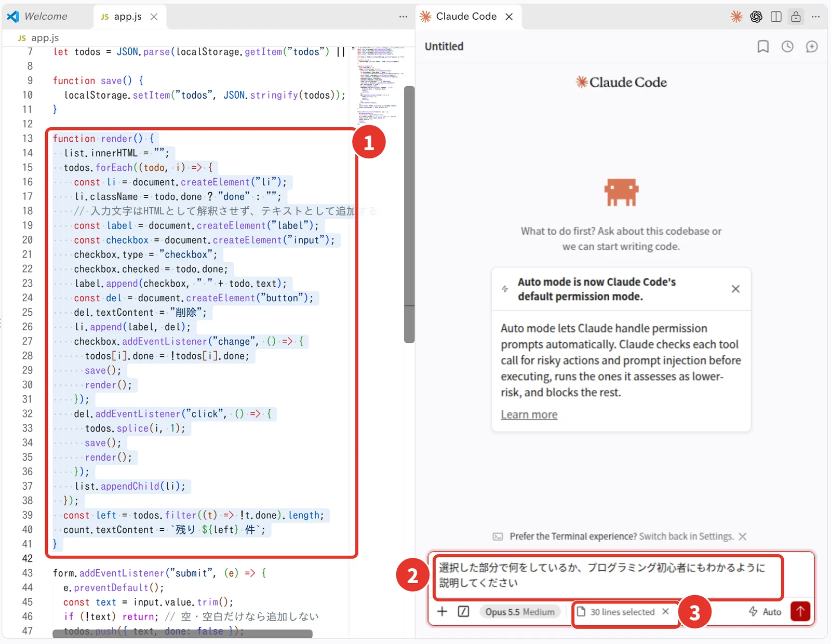Click "e.preventDefault();" in the code

(114, 587)
